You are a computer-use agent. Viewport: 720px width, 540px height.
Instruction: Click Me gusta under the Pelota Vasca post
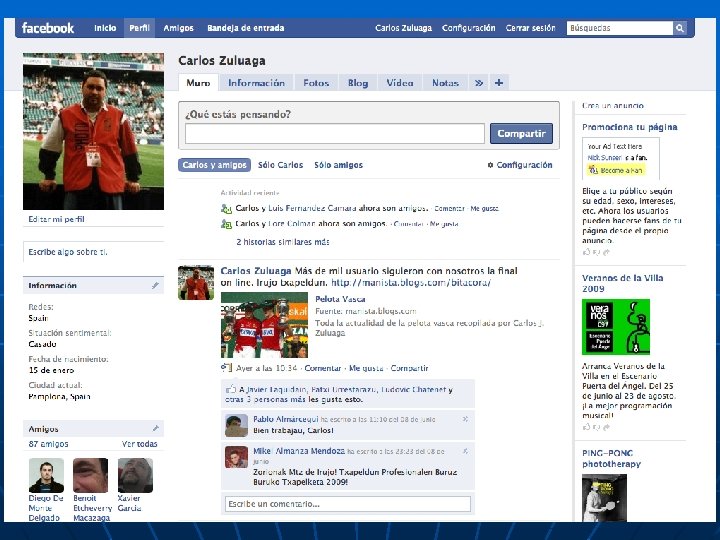point(366,368)
